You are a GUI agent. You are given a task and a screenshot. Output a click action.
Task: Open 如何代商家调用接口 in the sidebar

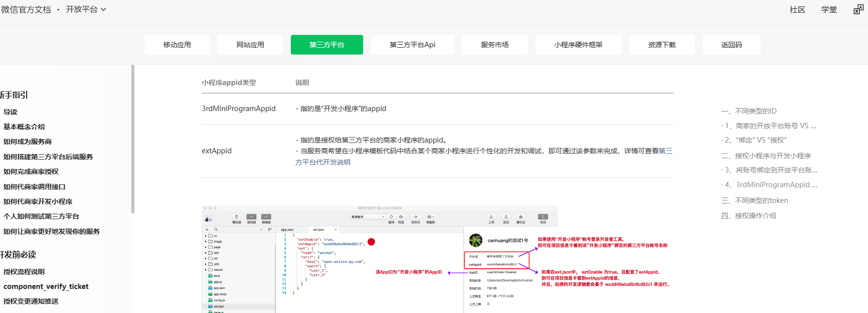(x=34, y=187)
